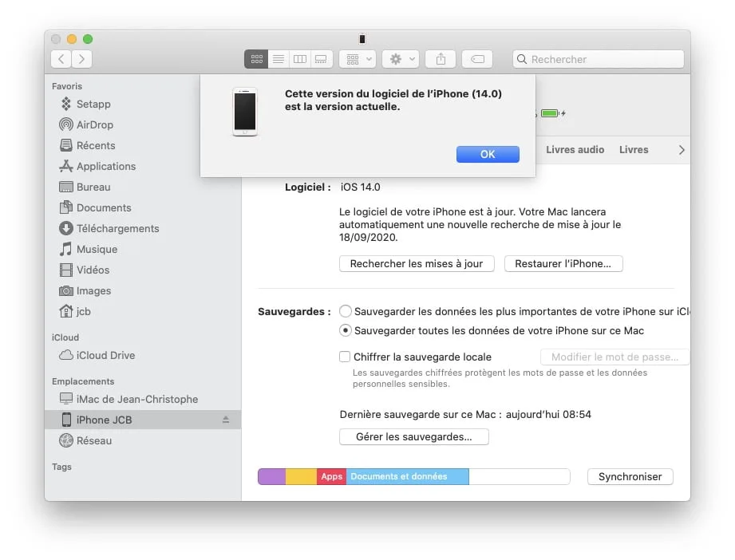Click the iPhone icon in title bar
Viewport: 735px width, 560px height.
(x=362, y=39)
